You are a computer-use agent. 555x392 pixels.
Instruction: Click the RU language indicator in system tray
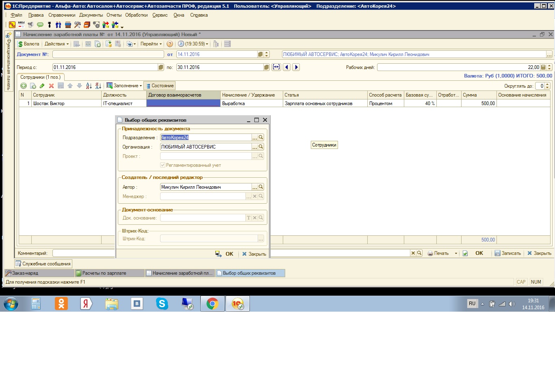click(x=472, y=304)
